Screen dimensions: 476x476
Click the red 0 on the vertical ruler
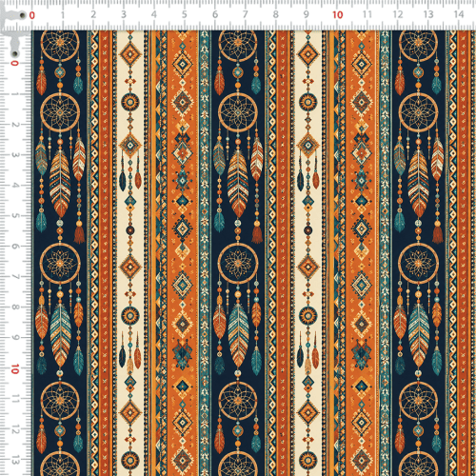[x=14, y=63]
